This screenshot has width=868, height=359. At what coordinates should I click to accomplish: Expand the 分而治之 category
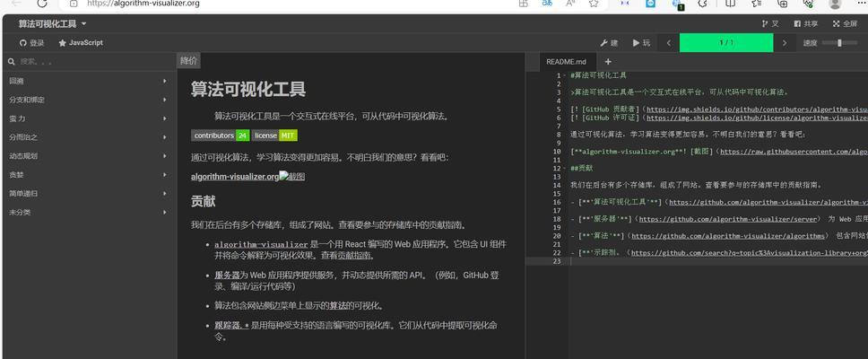pyautogui.click(x=88, y=136)
